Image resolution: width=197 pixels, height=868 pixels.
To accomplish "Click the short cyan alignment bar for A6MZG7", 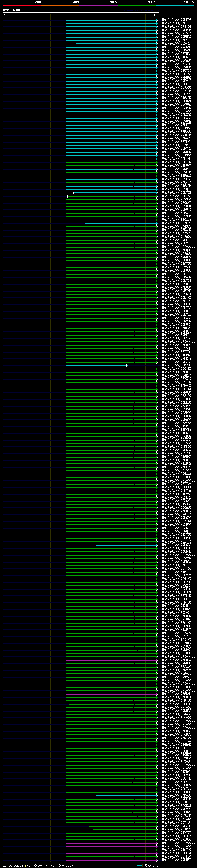I will coord(97,365).
